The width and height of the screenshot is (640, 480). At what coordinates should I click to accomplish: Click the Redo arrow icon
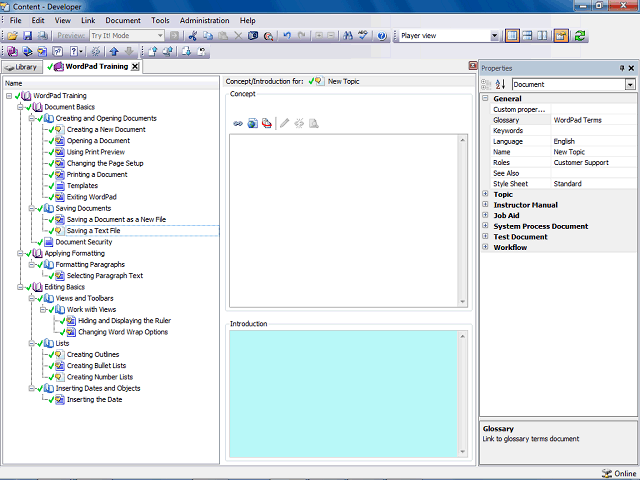tap(302, 36)
